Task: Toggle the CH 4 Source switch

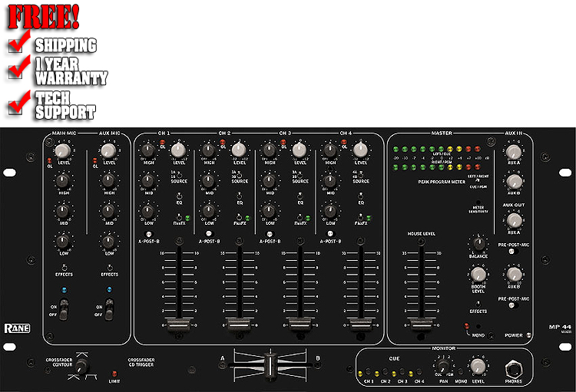Action: (x=361, y=175)
